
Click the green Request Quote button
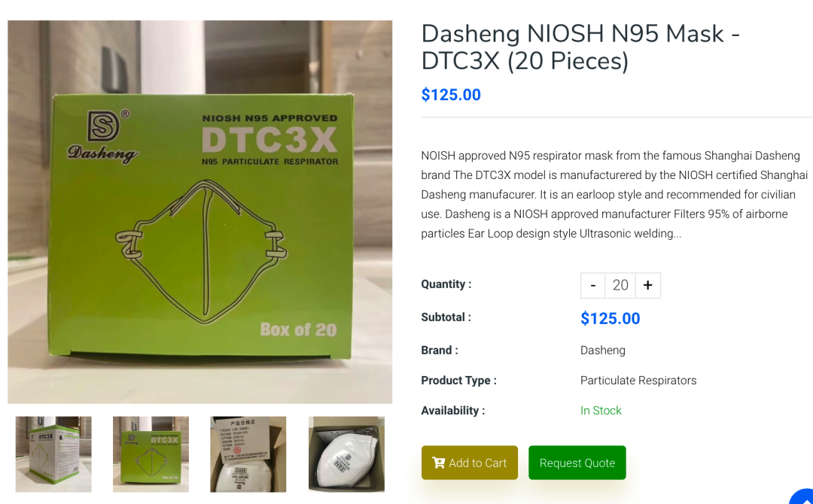point(577,463)
